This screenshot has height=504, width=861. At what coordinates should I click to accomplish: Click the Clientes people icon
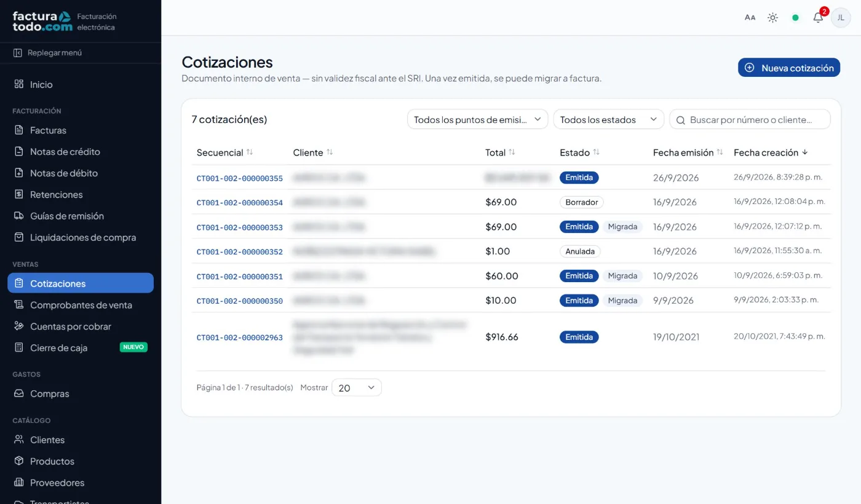click(18, 439)
